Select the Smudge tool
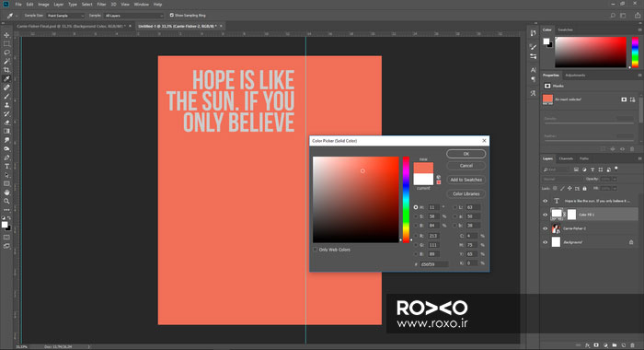The width and height of the screenshot is (644, 350). pyautogui.click(x=6, y=140)
